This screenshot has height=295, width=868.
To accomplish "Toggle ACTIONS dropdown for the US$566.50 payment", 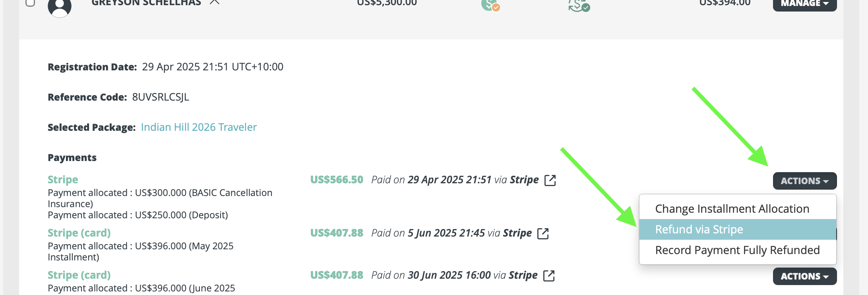I will [804, 181].
